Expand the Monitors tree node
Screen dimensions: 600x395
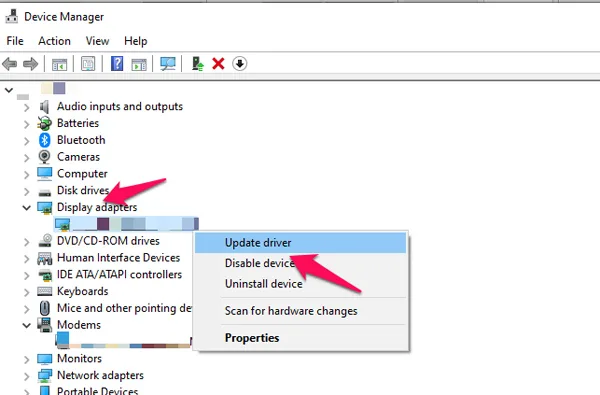(26, 360)
